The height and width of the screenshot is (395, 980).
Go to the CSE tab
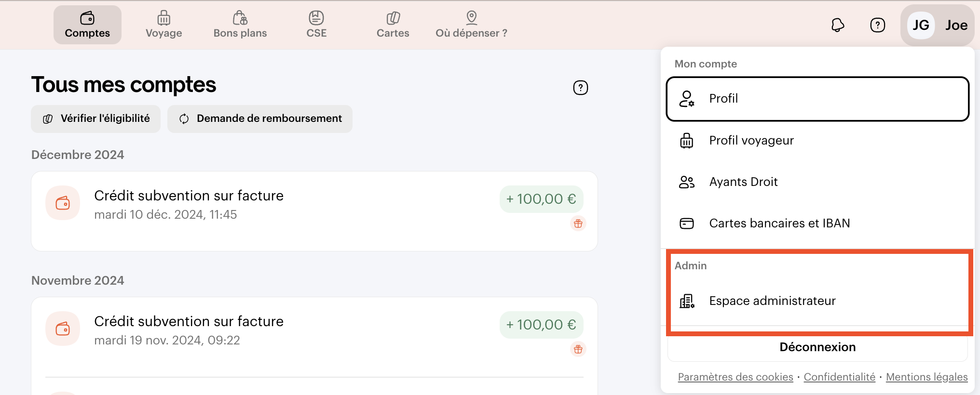(x=316, y=25)
